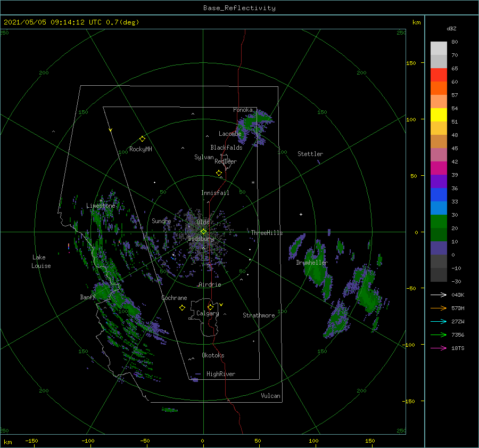Pick the lightest gray 70–80 dBZ swatch
Viewport: 479px width, 448px height.
(439, 48)
